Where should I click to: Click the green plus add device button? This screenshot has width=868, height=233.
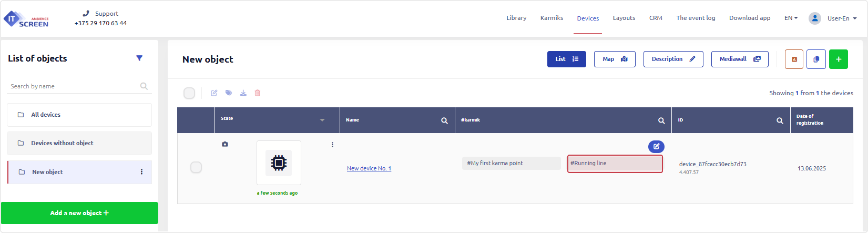click(838, 59)
